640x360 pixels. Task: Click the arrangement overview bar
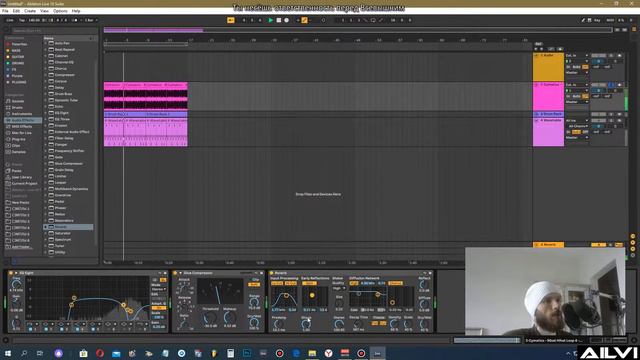(358, 30)
